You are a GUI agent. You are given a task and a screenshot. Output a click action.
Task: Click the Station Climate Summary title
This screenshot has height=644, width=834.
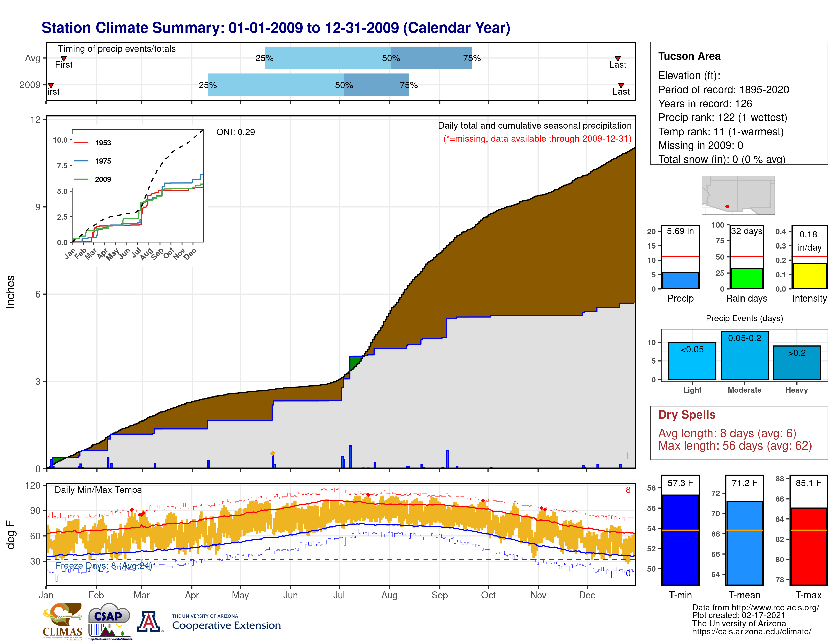[276, 28]
